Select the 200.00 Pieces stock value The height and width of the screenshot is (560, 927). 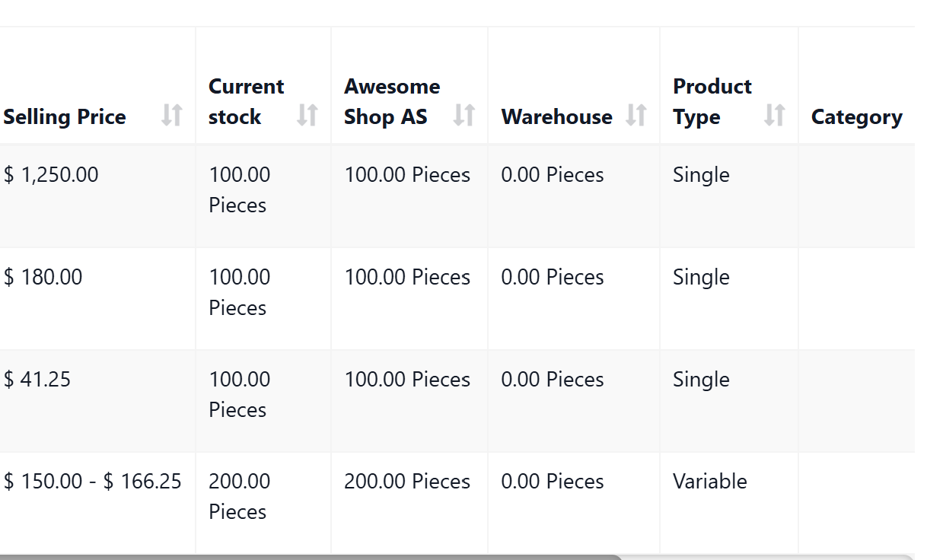(237, 496)
